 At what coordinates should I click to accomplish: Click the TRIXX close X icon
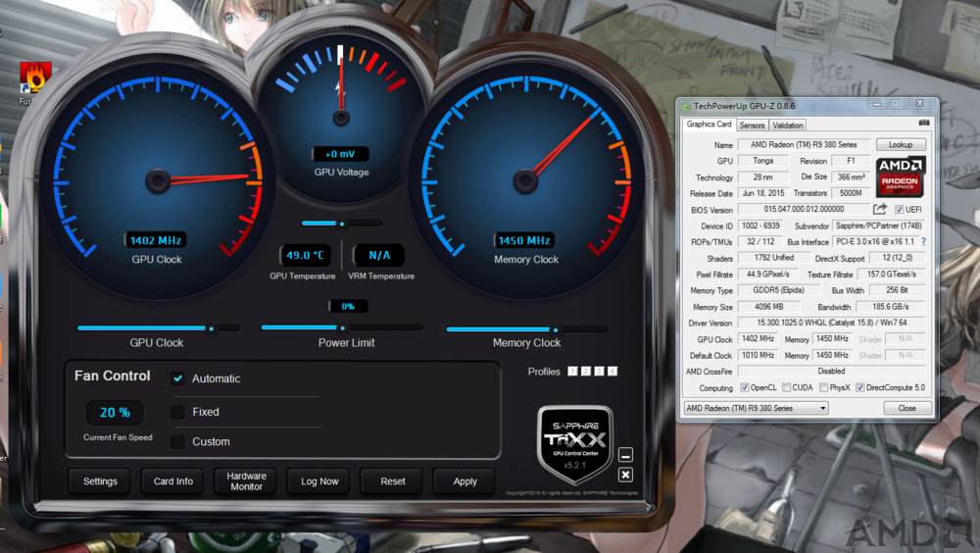point(625,475)
